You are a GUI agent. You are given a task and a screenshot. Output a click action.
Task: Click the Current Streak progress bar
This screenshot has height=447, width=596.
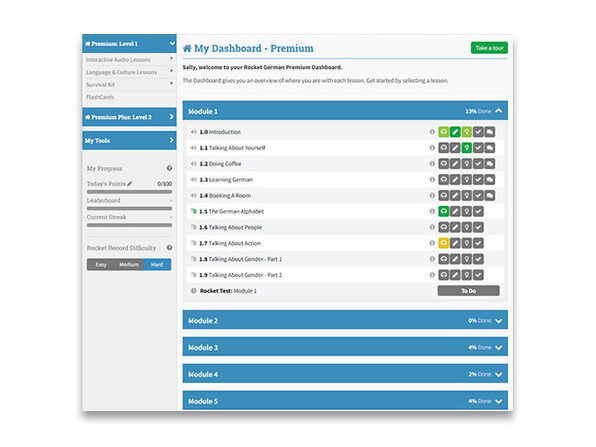[x=129, y=225]
